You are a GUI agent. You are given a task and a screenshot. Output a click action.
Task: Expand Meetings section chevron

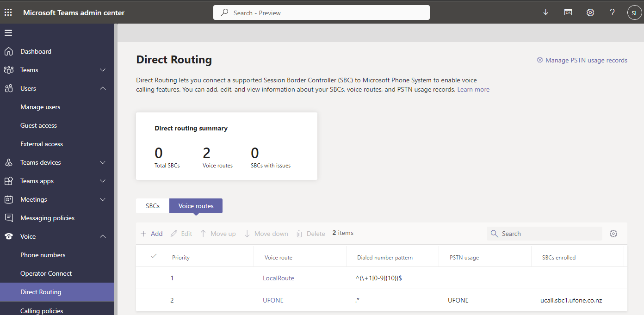[103, 199]
